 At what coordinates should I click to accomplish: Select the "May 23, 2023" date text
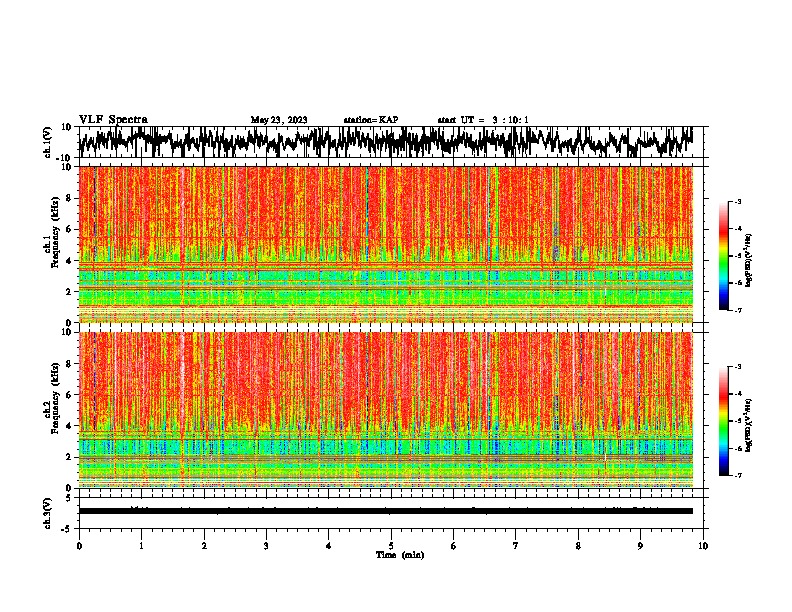click(279, 120)
